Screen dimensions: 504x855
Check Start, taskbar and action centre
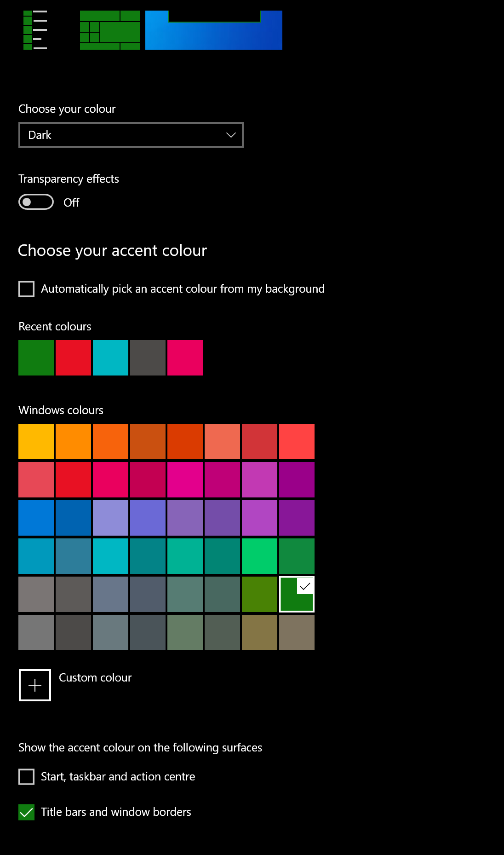click(x=27, y=777)
